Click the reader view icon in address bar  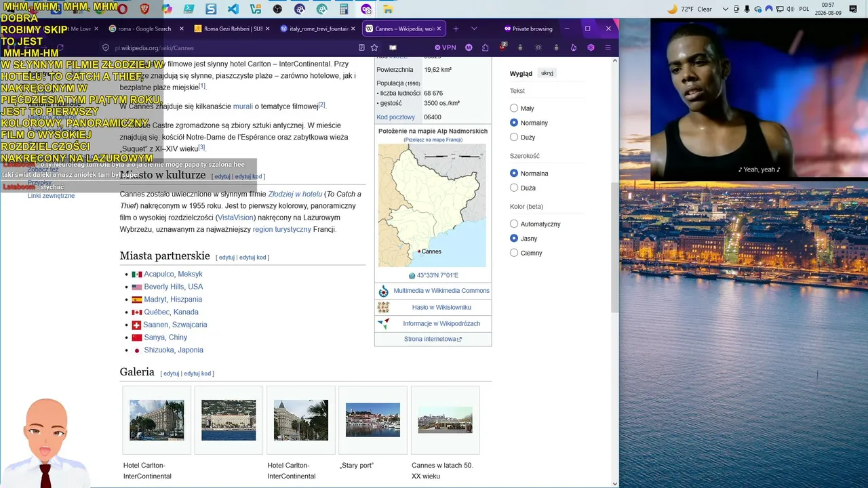361,47
